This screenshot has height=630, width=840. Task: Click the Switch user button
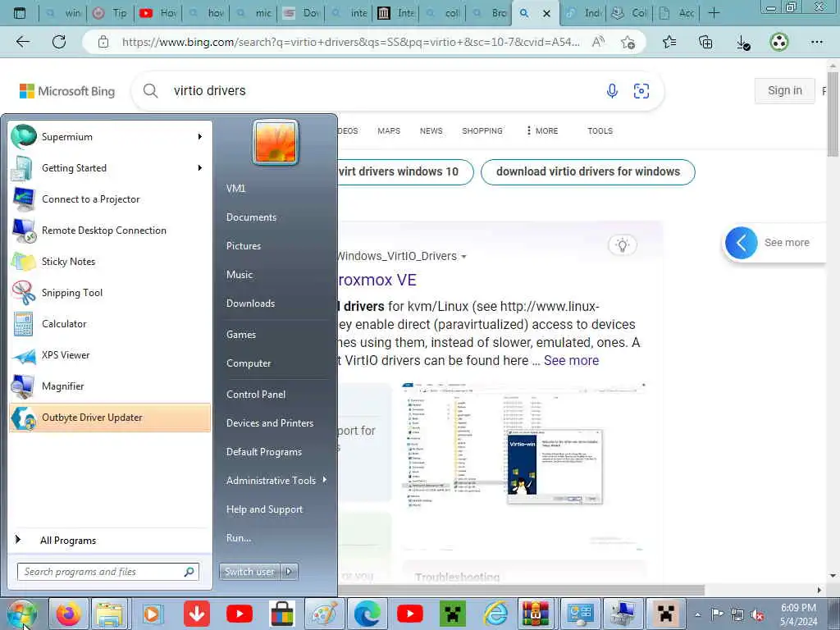[250, 572]
